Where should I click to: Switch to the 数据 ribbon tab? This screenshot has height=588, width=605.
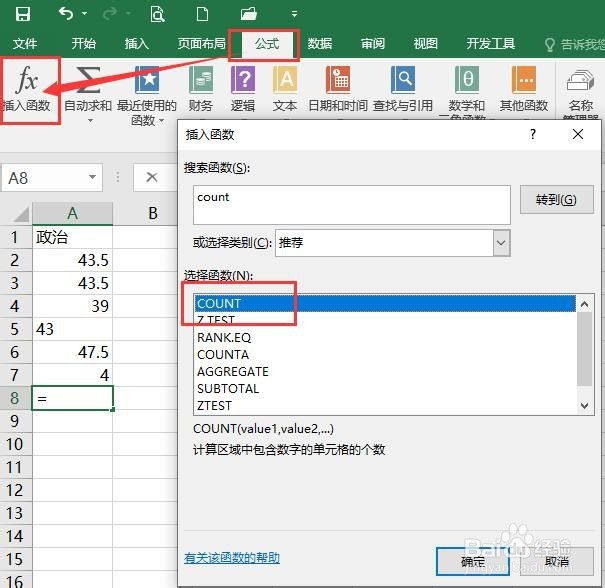(x=319, y=44)
